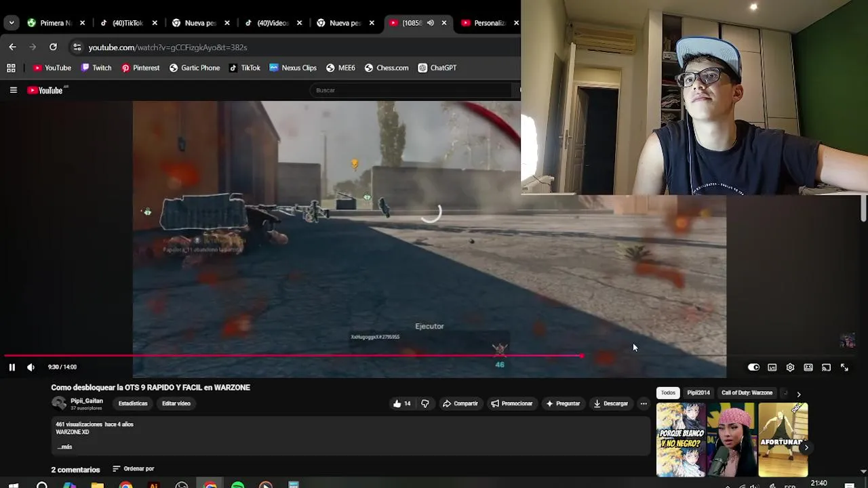
Task: Open Windows search in taskbar
Action: click(41, 485)
